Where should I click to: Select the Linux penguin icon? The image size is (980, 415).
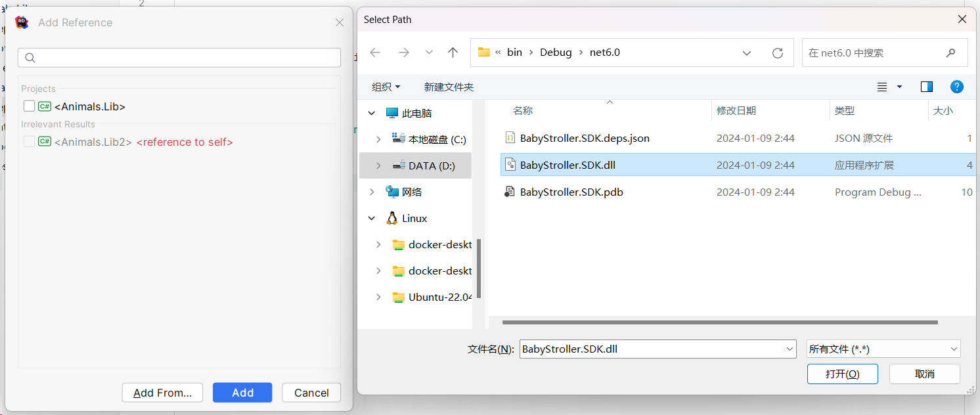coord(392,218)
